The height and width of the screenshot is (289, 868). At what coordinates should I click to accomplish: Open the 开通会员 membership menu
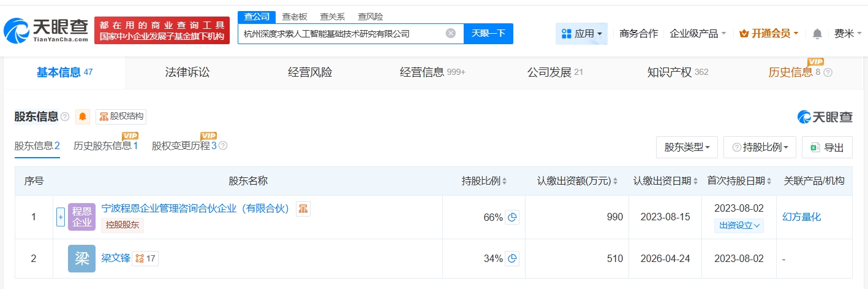(x=769, y=34)
